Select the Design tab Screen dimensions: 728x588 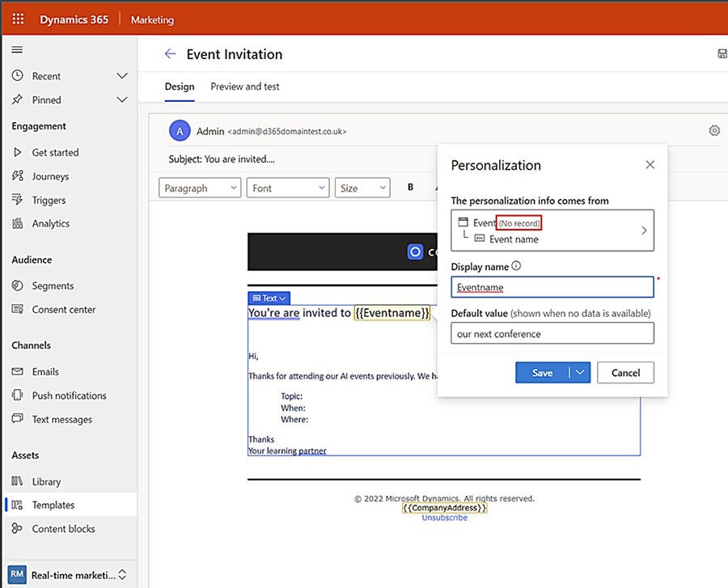click(180, 86)
